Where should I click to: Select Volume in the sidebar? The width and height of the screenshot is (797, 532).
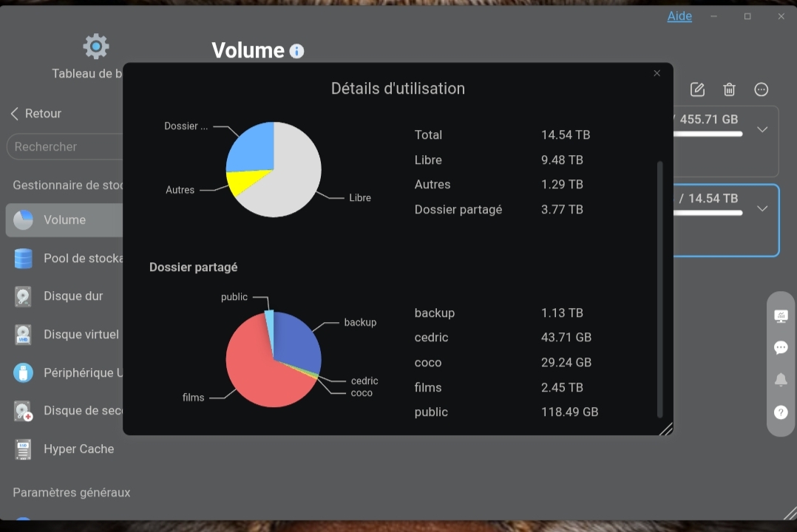64,220
